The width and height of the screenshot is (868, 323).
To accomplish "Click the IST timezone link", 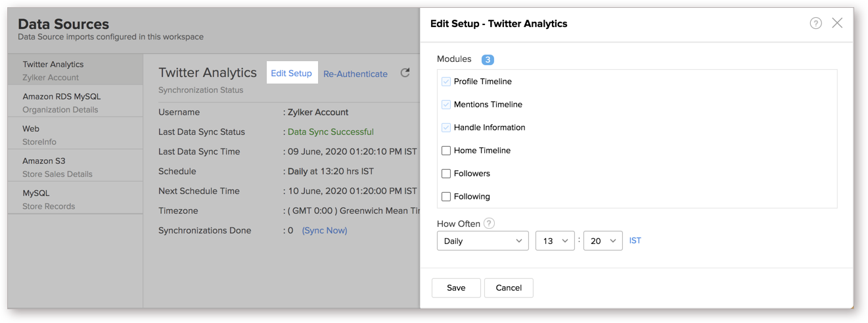I will [635, 241].
